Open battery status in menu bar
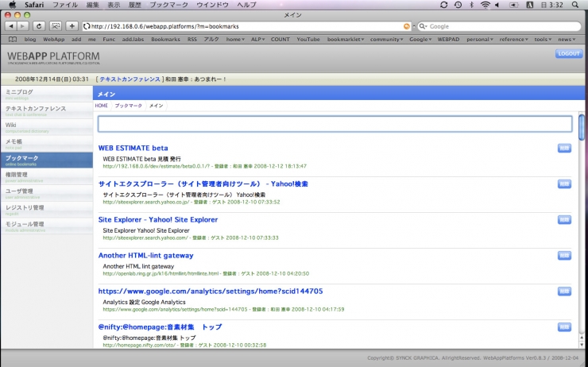Screen dimensions: 588x367 click(x=514, y=5)
